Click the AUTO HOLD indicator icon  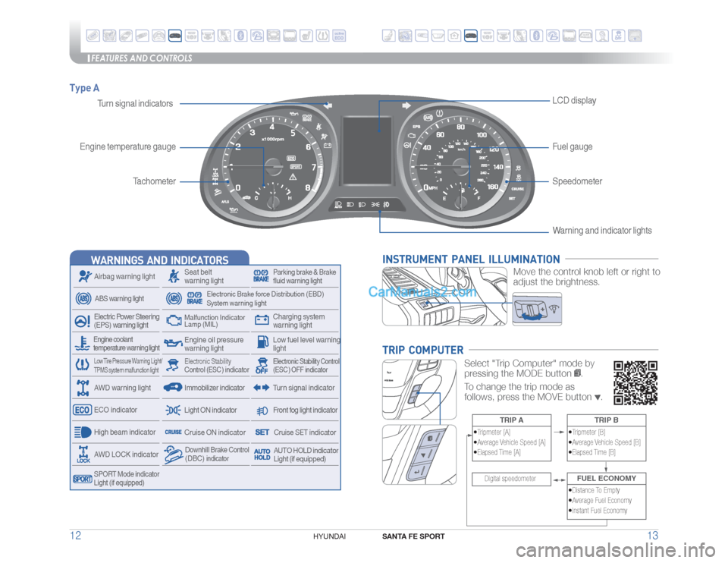tap(262, 454)
